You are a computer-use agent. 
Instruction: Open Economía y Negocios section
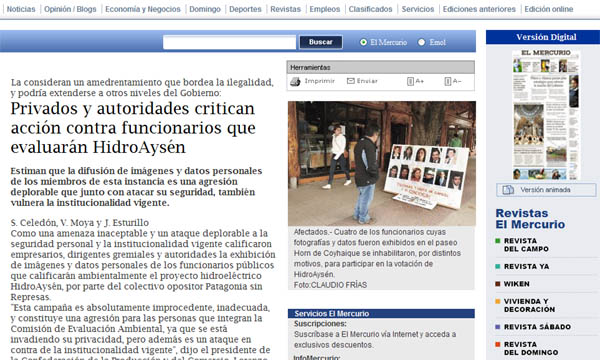pyautogui.click(x=143, y=9)
